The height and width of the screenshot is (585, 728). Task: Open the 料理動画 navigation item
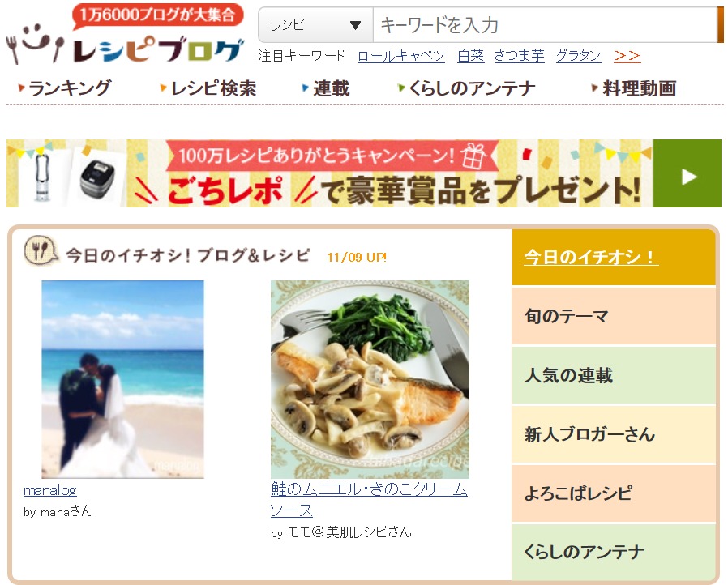pyautogui.click(x=634, y=88)
